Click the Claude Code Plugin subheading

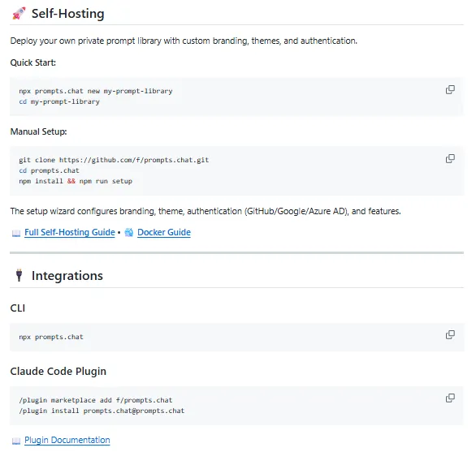click(x=58, y=371)
